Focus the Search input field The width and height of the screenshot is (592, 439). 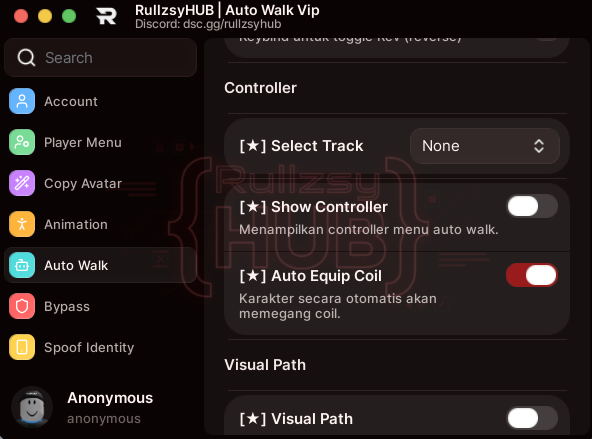click(x=100, y=58)
